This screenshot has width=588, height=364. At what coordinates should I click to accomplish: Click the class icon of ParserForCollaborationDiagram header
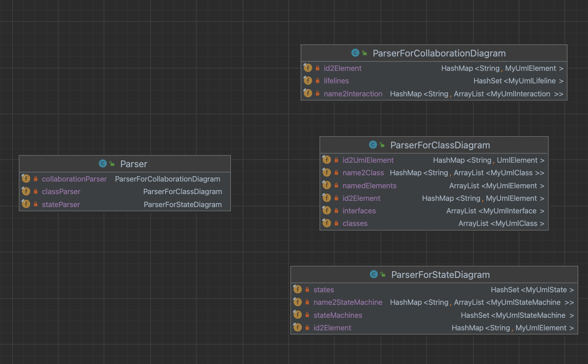pyautogui.click(x=355, y=53)
